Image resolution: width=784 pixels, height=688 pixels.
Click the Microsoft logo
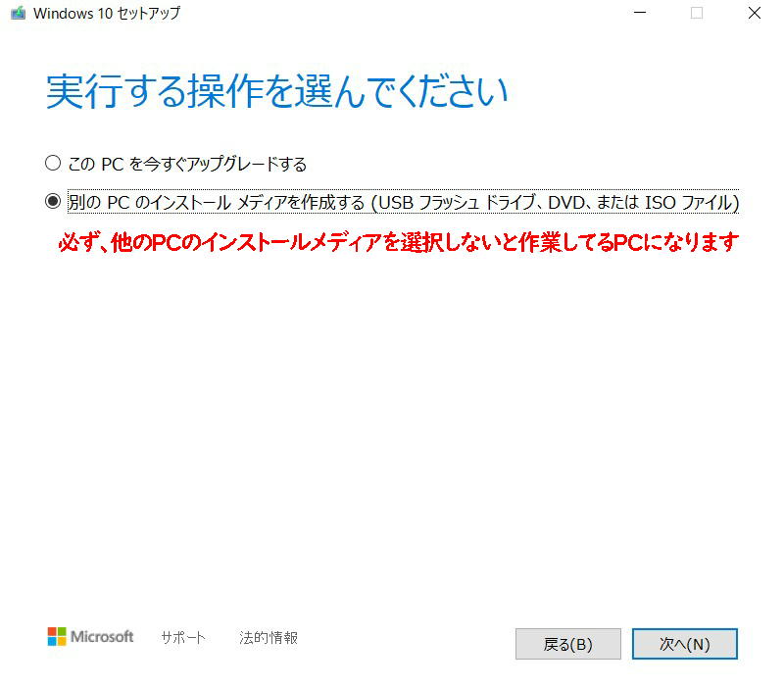coord(90,636)
